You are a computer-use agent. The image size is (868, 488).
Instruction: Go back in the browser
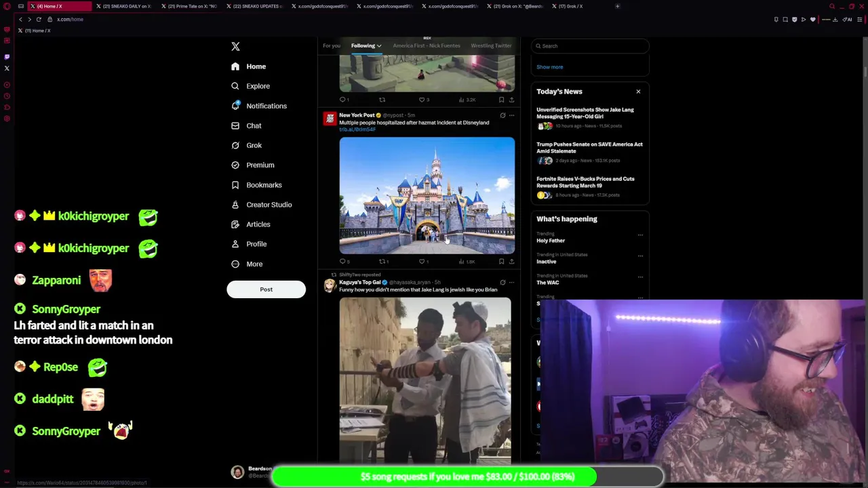click(20, 19)
